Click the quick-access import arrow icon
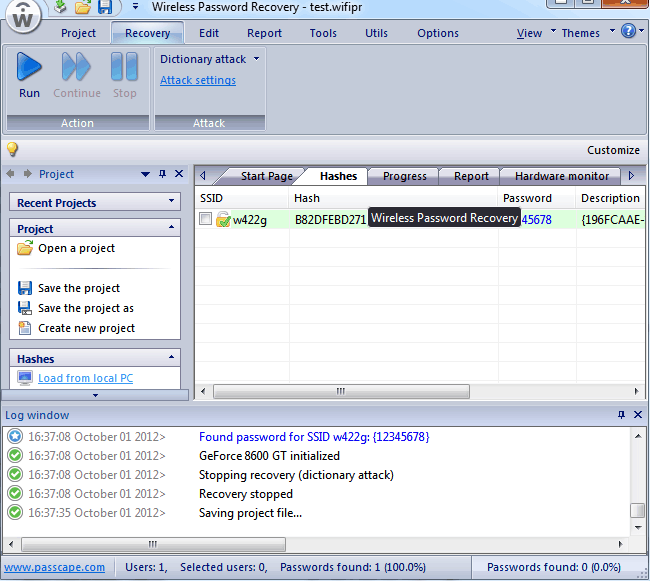This screenshot has height=581, width=650. [x=61, y=6]
